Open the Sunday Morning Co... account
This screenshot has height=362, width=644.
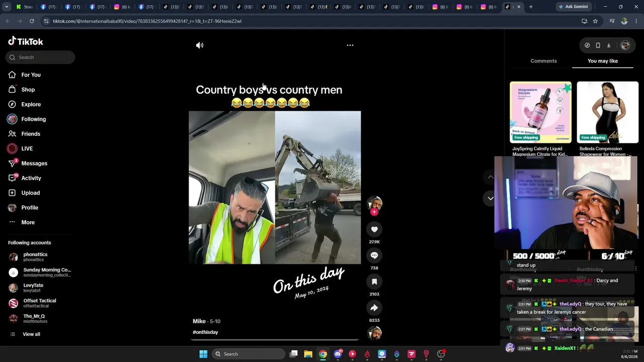point(39,273)
